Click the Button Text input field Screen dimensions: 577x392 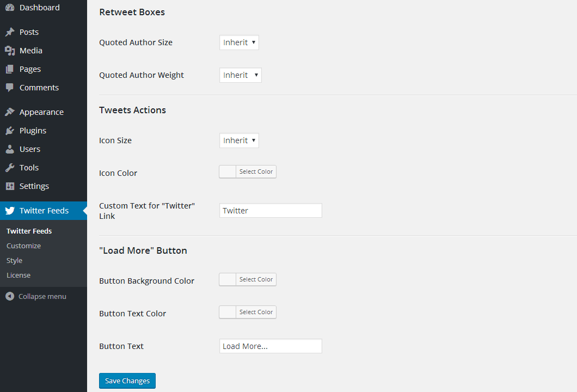pos(271,346)
